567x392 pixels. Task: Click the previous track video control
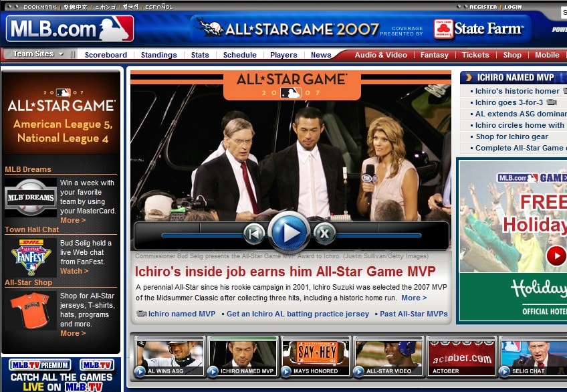(254, 233)
